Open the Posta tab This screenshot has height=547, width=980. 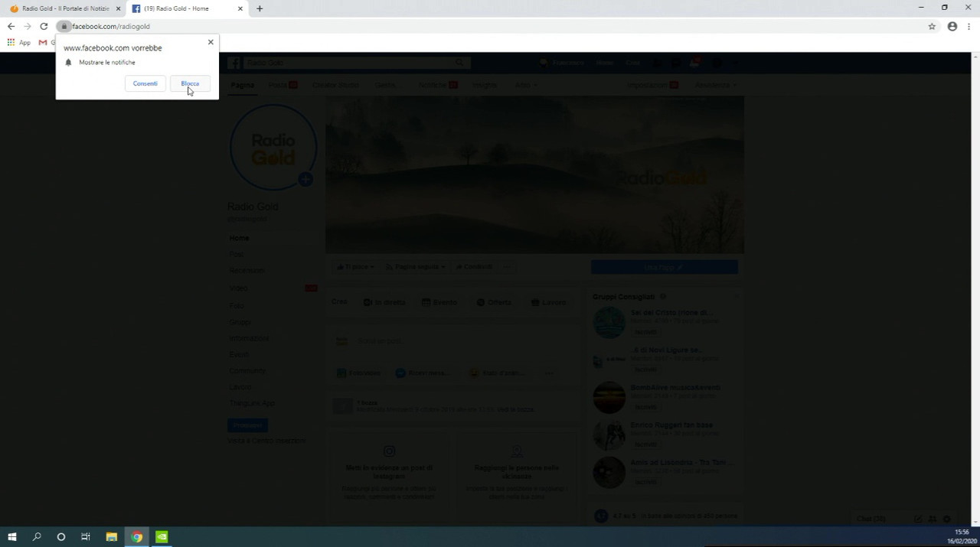point(282,85)
